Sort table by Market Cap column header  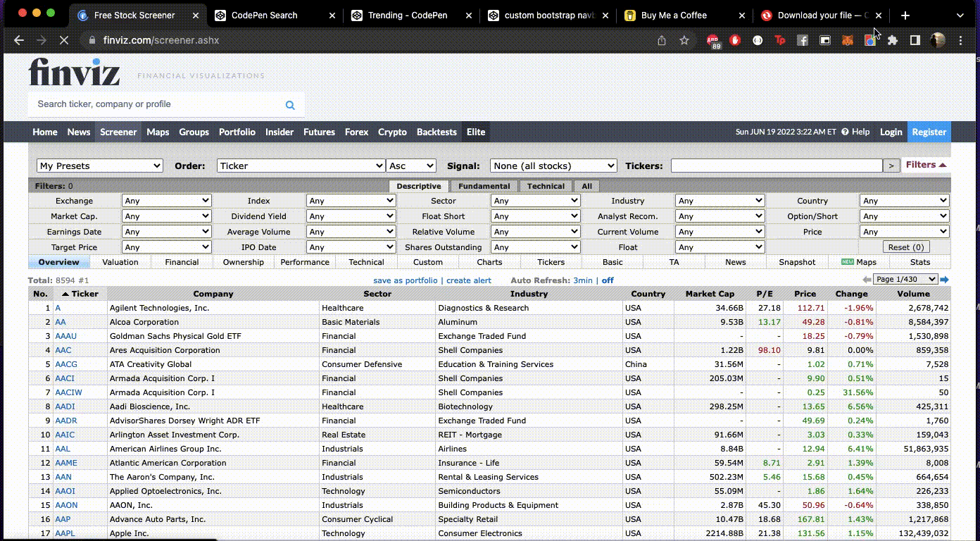click(710, 294)
